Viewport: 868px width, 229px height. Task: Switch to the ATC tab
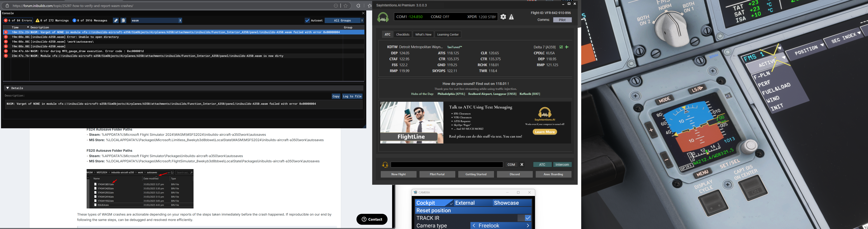tap(388, 34)
